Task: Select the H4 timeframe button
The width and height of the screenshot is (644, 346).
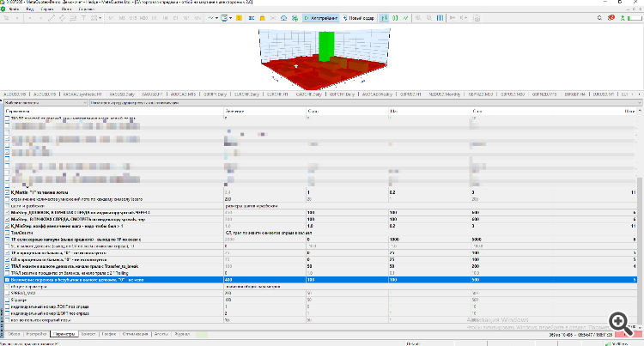Action: 165,18
